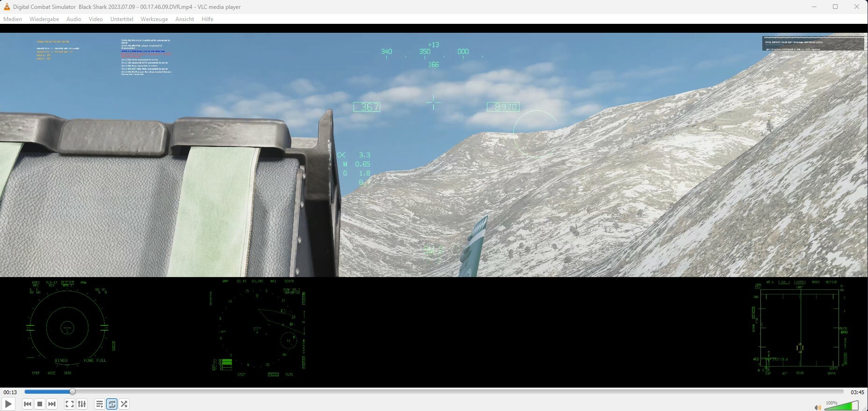Click the HUD airspeed value 367
The height and width of the screenshot is (411, 868).
pos(367,107)
